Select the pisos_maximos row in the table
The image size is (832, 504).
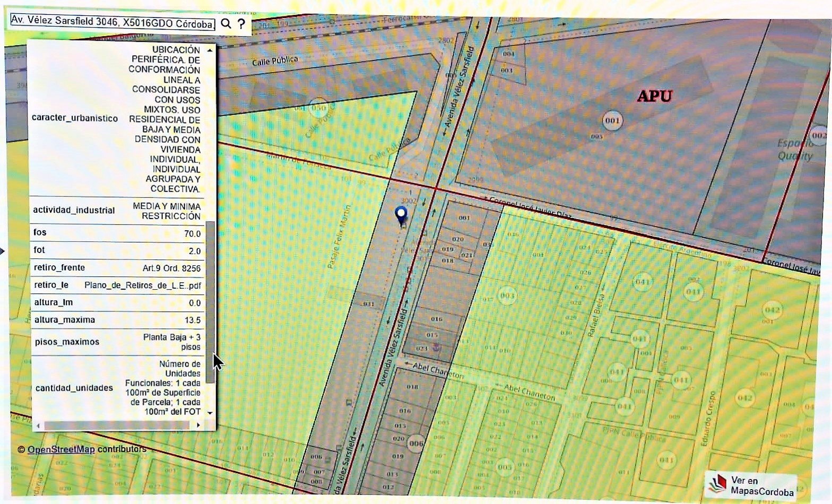(117, 342)
